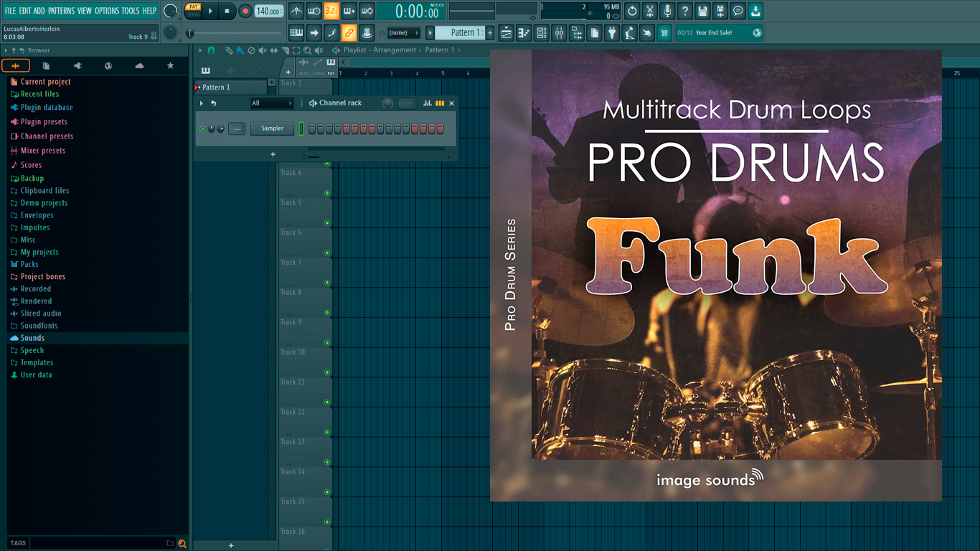The height and width of the screenshot is (551, 980).
Task: Toggle the Sampler channel mute LED
Action: (x=202, y=128)
